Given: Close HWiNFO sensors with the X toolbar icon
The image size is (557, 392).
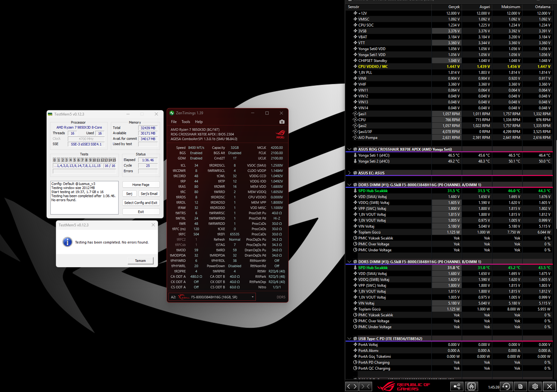Looking at the screenshot, I should (x=549, y=386).
